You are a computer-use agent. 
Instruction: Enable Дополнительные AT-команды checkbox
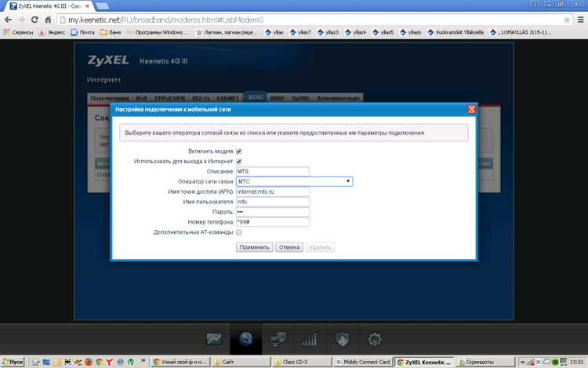point(239,232)
